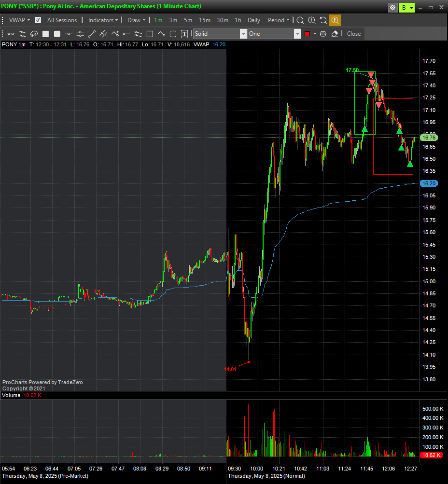Image resolution: width=448 pixels, height=484 pixels.
Task: Reset chart zoom with the circular-arrow magnifier
Action: click(x=323, y=20)
